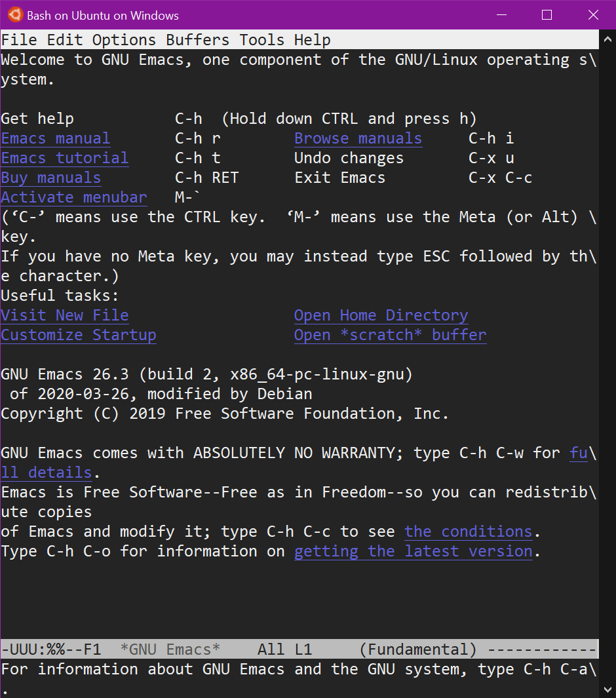Image resolution: width=616 pixels, height=698 pixels.
Task: Click the 'All L1' position indicator
Action: point(285,650)
